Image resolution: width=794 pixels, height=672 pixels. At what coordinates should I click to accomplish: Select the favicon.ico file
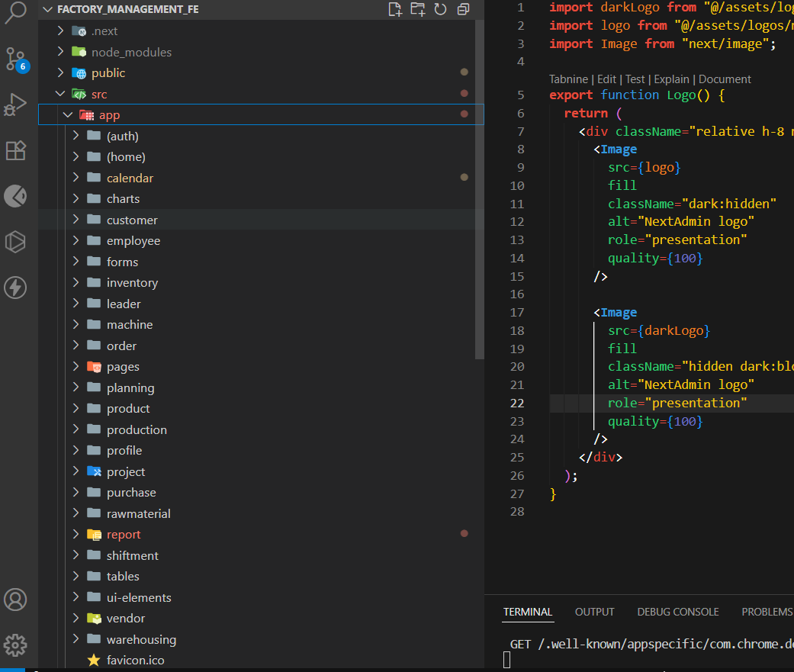click(x=135, y=660)
